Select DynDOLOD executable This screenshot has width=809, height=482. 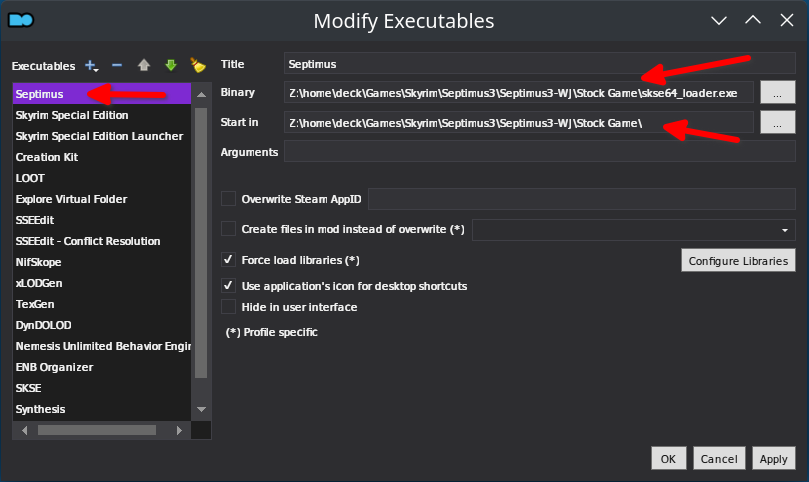click(x=102, y=325)
